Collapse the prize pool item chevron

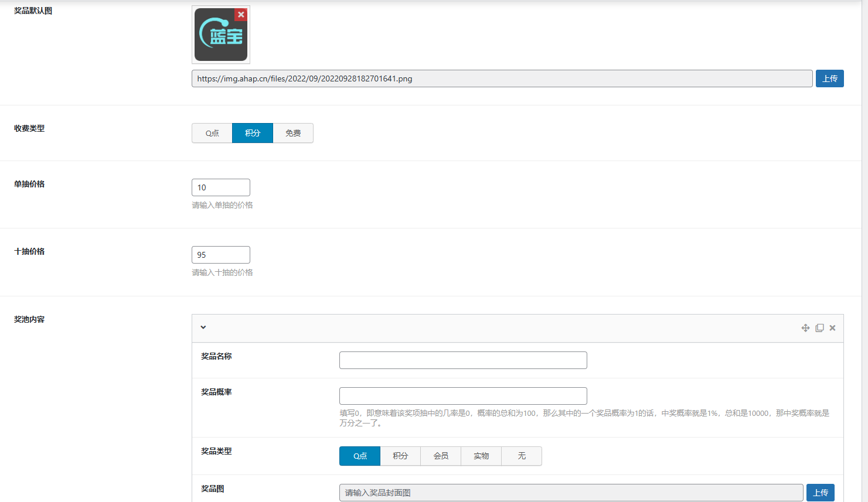203,327
